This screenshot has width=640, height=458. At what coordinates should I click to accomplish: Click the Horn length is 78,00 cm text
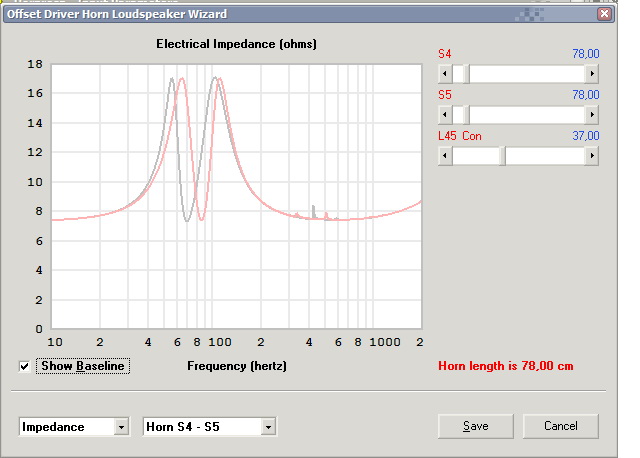pyautogui.click(x=506, y=366)
